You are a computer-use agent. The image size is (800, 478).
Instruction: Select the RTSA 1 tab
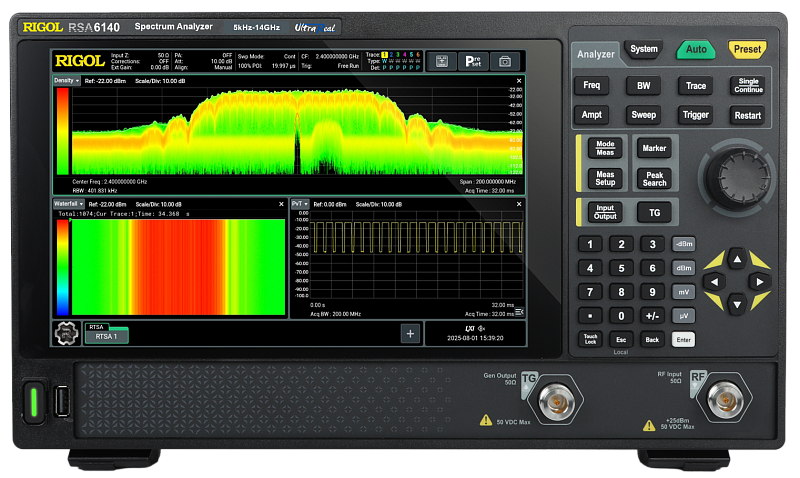107,337
